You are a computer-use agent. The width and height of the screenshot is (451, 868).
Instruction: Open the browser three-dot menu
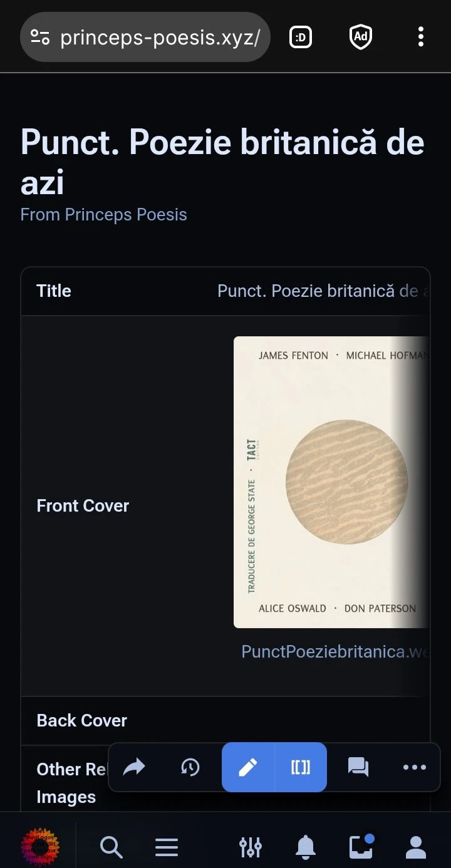[421, 37]
